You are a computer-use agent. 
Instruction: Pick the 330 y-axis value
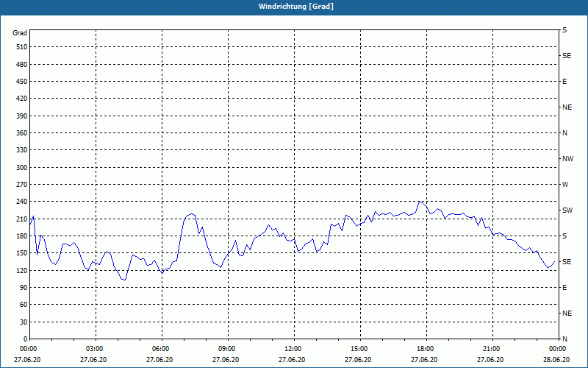(22, 150)
